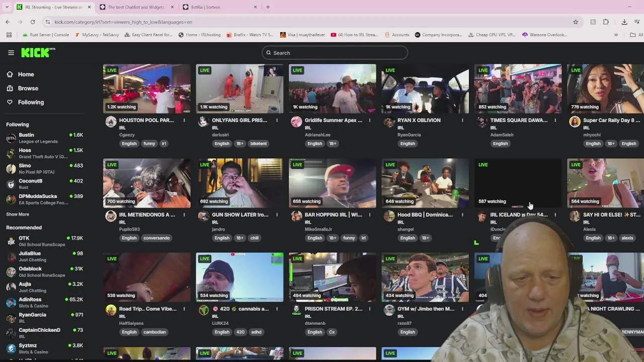Open Home - IRLhosting bookmark
Viewport: 644px width, 362px height.
(199, 35)
